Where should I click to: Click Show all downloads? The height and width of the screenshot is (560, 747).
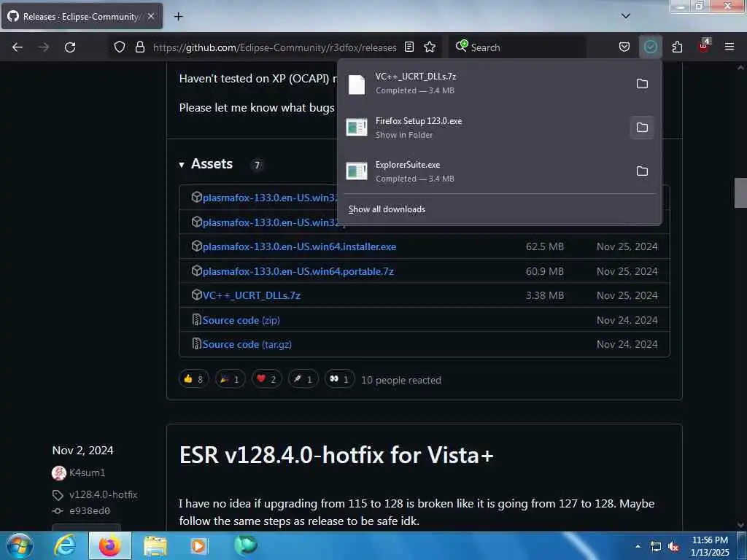pyautogui.click(x=387, y=209)
